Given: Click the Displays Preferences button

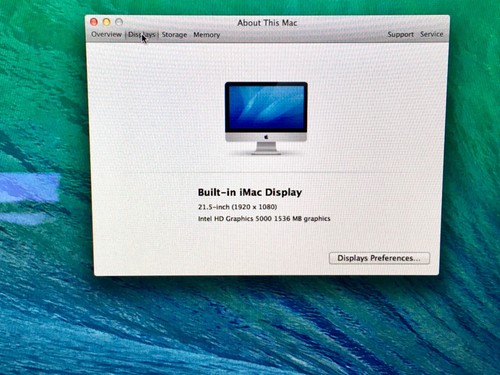Looking at the screenshot, I should 379,258.
